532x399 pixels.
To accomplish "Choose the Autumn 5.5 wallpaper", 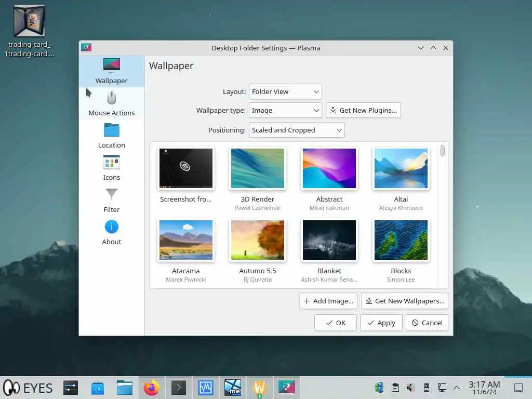I will tap(258, 240).
